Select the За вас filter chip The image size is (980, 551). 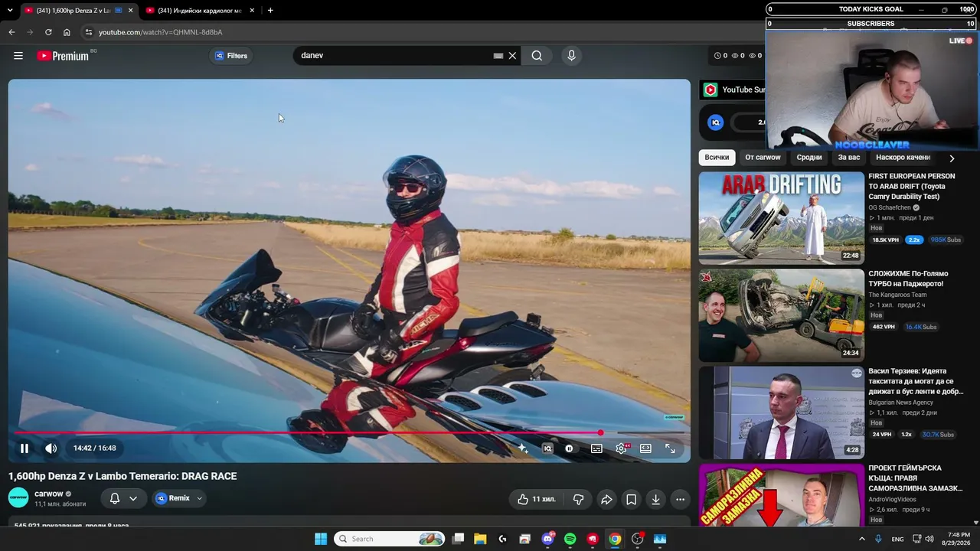(x=849, y=158)
